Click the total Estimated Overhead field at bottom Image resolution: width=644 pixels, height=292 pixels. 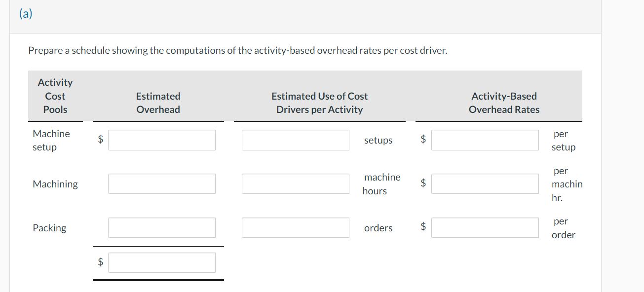(161, 262)
